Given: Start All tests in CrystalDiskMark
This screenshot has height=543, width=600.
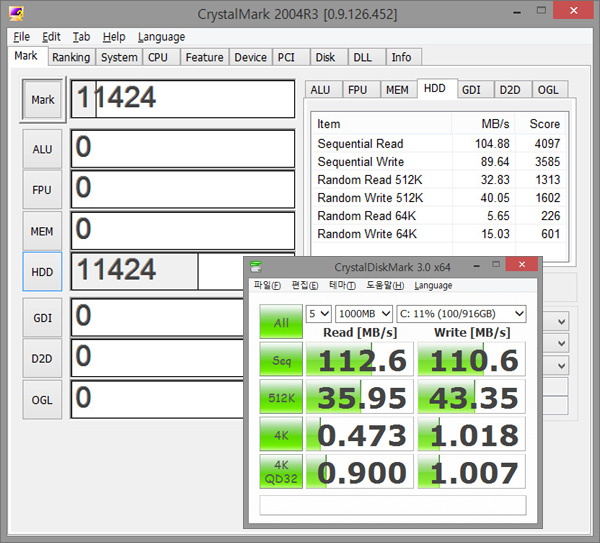Looking at the screenshot, I should (281, 321).
